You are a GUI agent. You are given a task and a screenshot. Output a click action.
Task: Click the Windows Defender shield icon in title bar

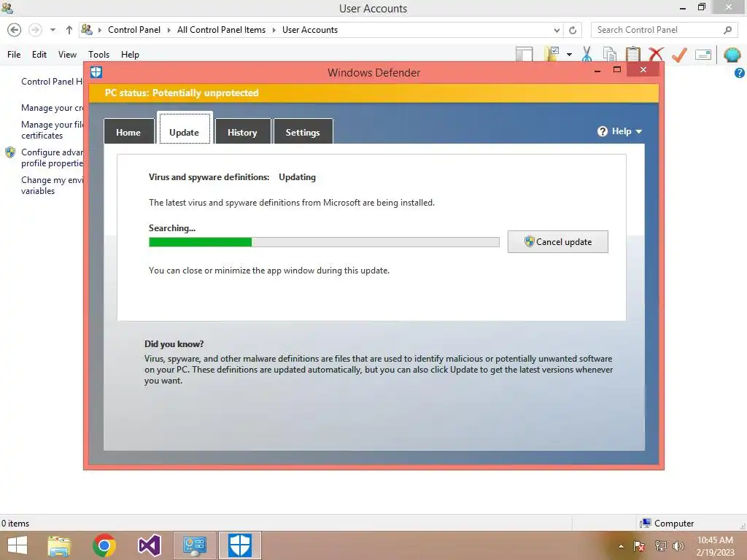pyautogui.click(x=96, y=72)
